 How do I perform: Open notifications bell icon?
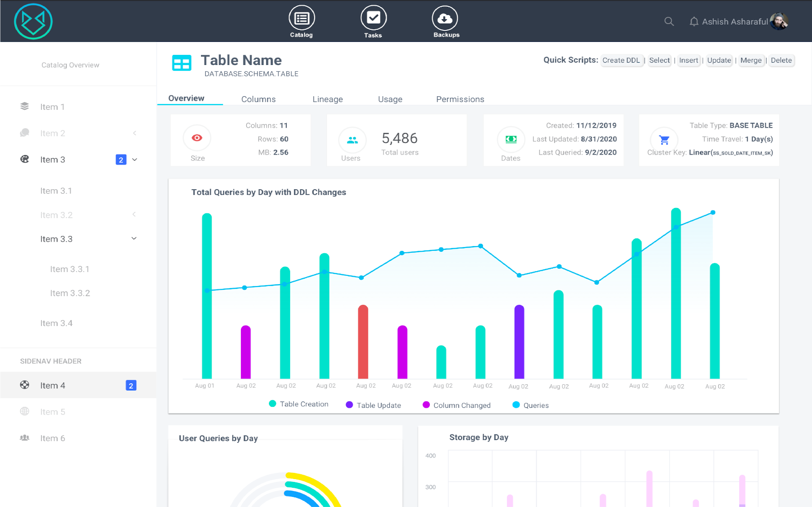tap(694, 22)
